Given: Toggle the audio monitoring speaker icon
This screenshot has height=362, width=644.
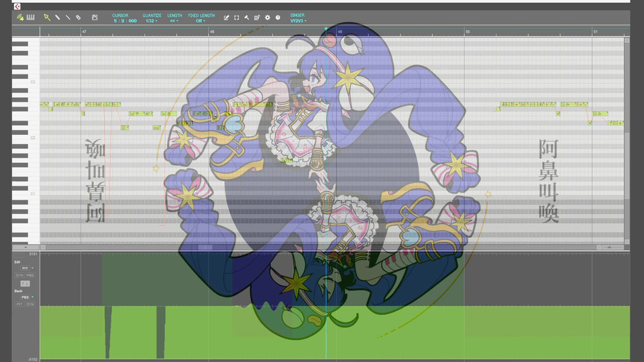Looking at the screenshot, I should [19, 17].
